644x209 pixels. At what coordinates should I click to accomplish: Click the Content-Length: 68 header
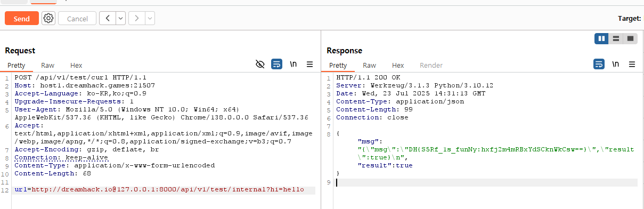(x=52, y=173)
